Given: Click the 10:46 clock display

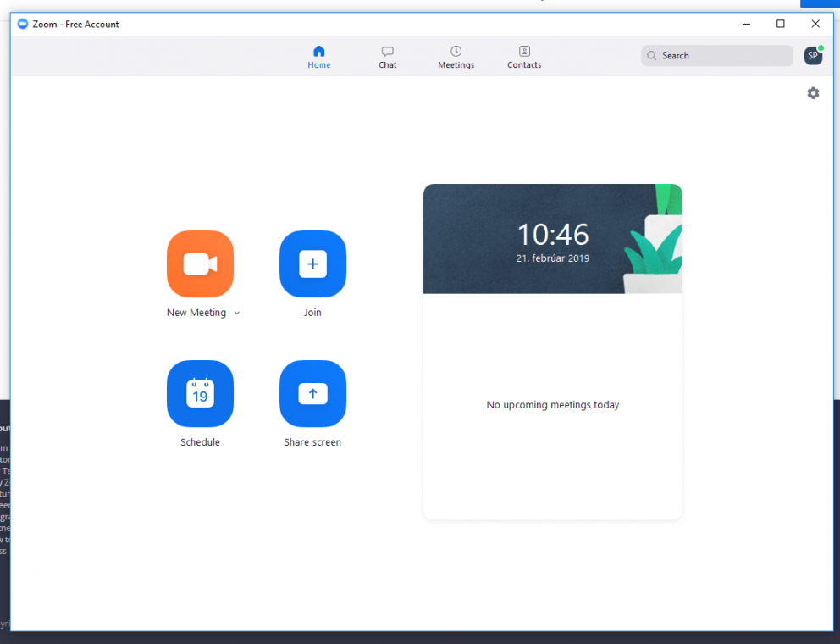Looking at the screenshot, I should tap(553, 235).
